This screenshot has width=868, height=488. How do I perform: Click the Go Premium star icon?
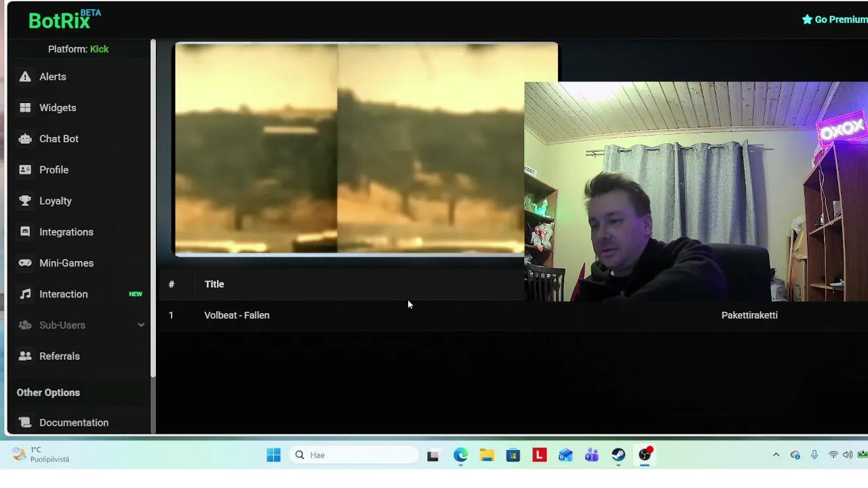pyautogui.click(x=807, y=20)
